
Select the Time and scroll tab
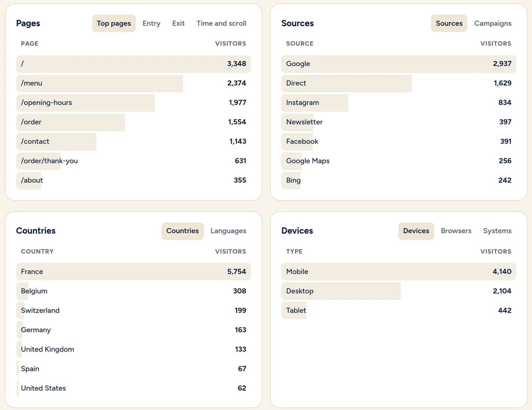tap(221, 23)
